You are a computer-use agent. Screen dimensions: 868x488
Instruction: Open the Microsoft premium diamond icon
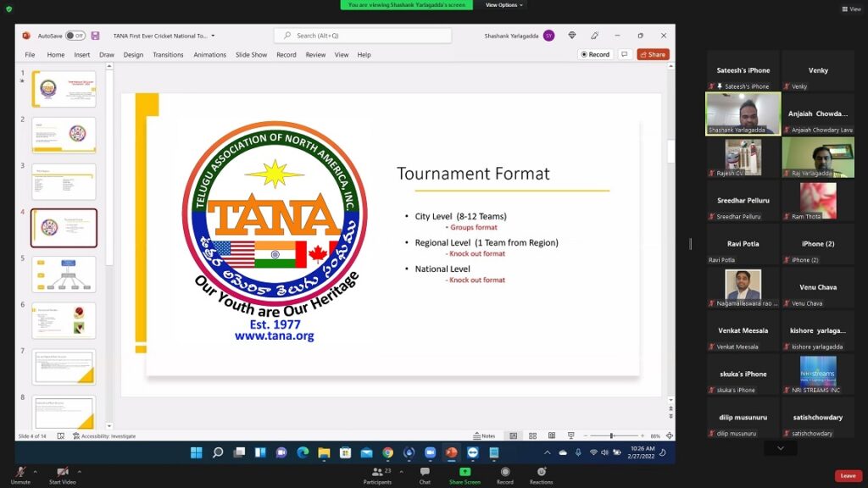(x=572, y=36)
